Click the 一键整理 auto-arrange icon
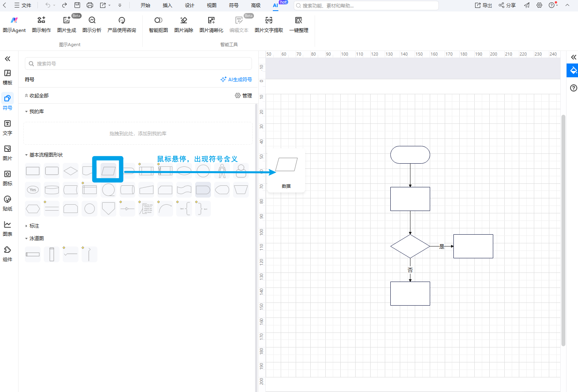 coord(298,24)
